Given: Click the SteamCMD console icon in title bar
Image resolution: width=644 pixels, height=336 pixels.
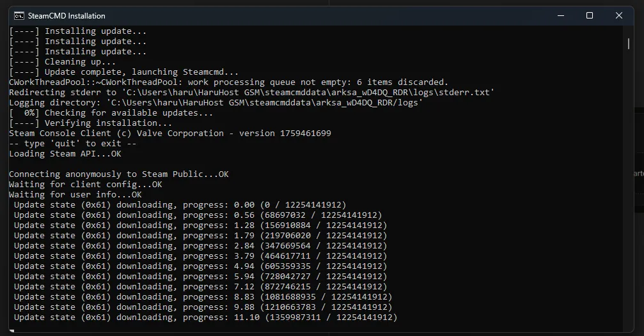Looking at the screenshot, I should click(x=19, y=16).
